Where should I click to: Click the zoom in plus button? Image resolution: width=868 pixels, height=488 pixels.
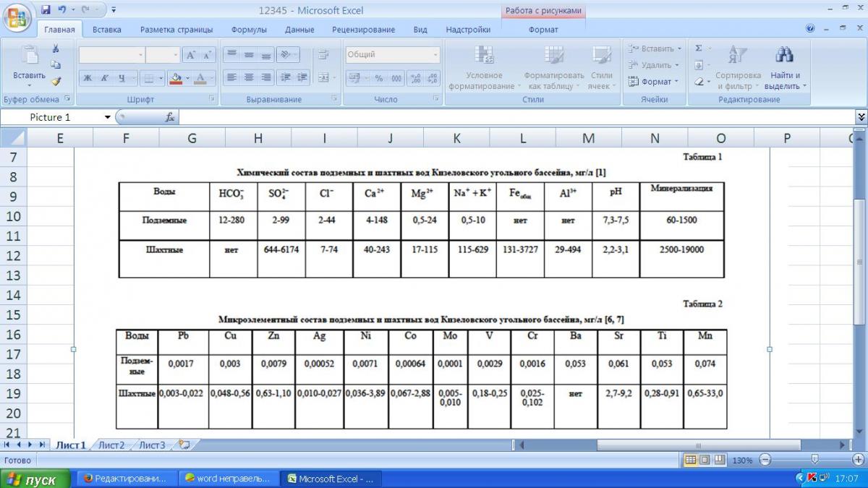pyautogui.click(x=858, y=460)
